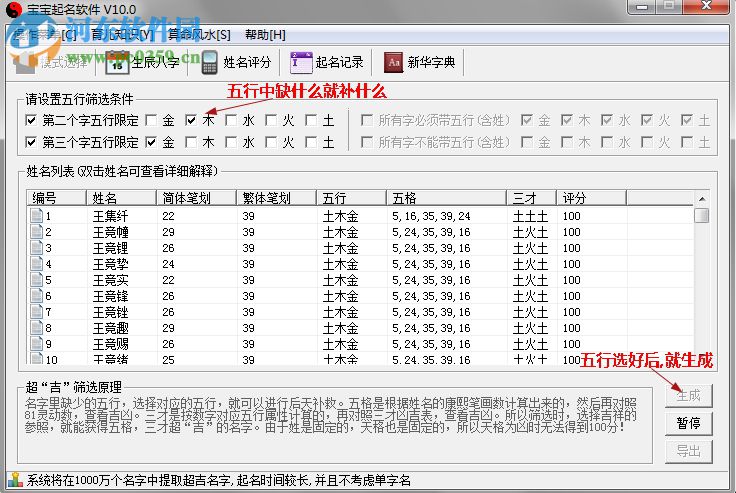Select the document icon for row 2

pos(36,231)
